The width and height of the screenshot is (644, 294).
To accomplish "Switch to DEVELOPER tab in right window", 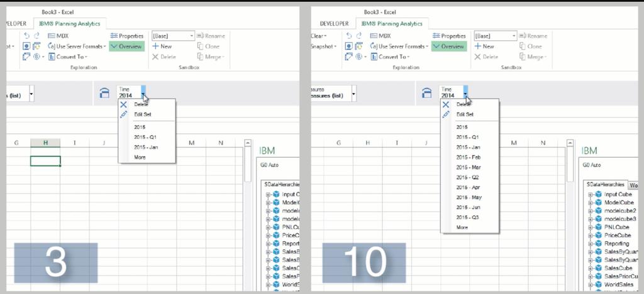I will (x=334, y=23).
